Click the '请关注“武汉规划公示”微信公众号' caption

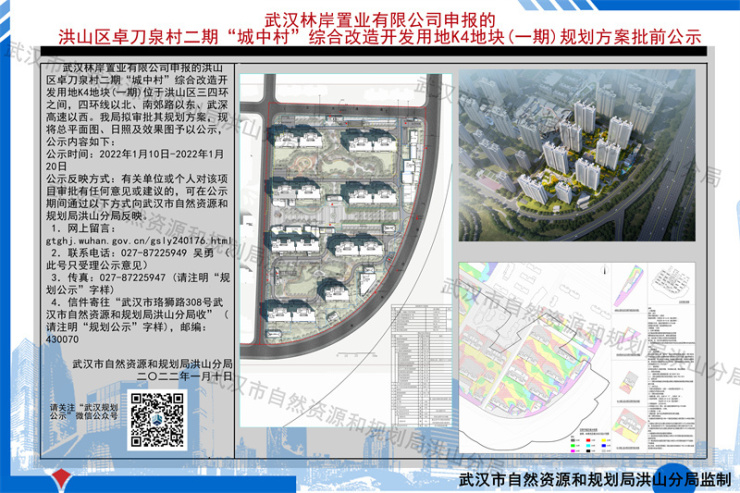84,411
